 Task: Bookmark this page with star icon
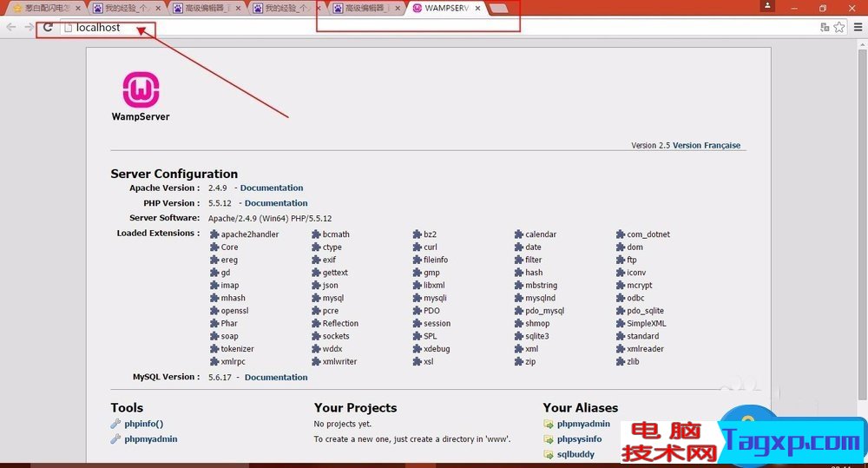point(839,27)
